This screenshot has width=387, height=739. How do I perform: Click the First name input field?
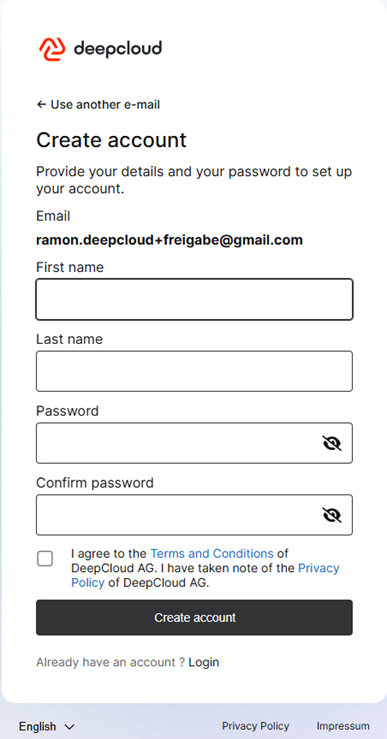pos(194,300)
